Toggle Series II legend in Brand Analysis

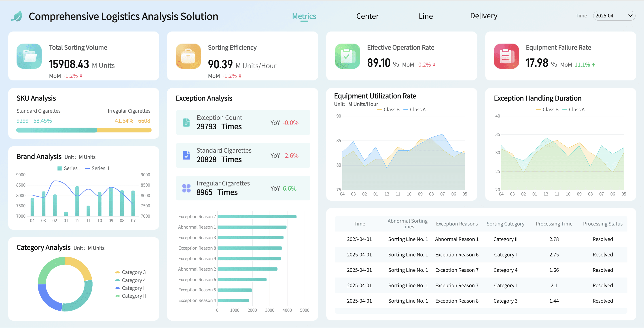tap(97, 168)
